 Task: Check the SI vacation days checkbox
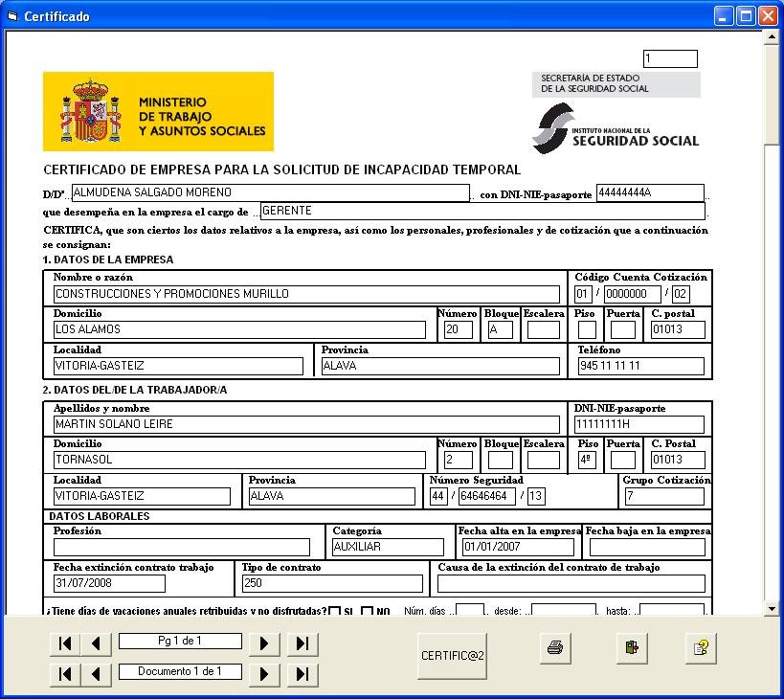(x=335, y=612)
